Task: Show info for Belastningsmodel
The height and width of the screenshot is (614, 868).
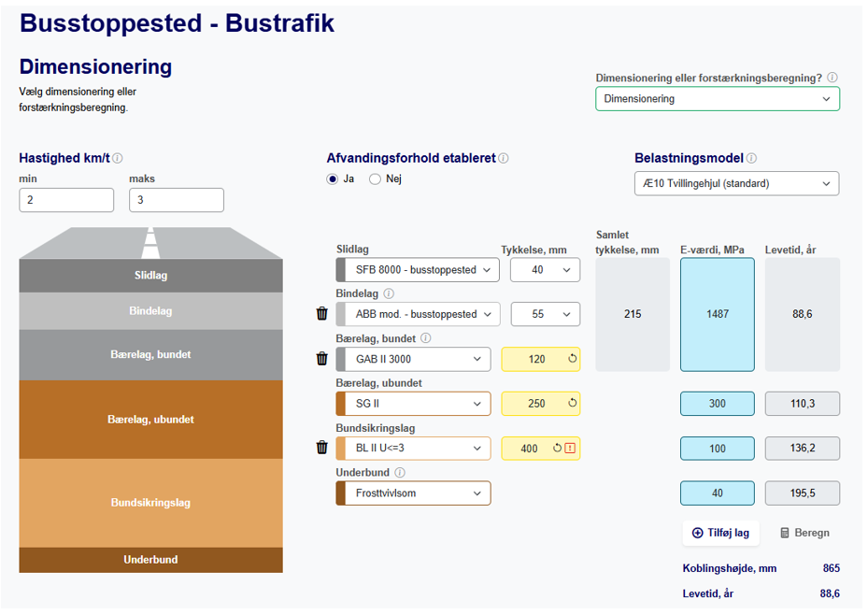Action: [x=752, y=159]
